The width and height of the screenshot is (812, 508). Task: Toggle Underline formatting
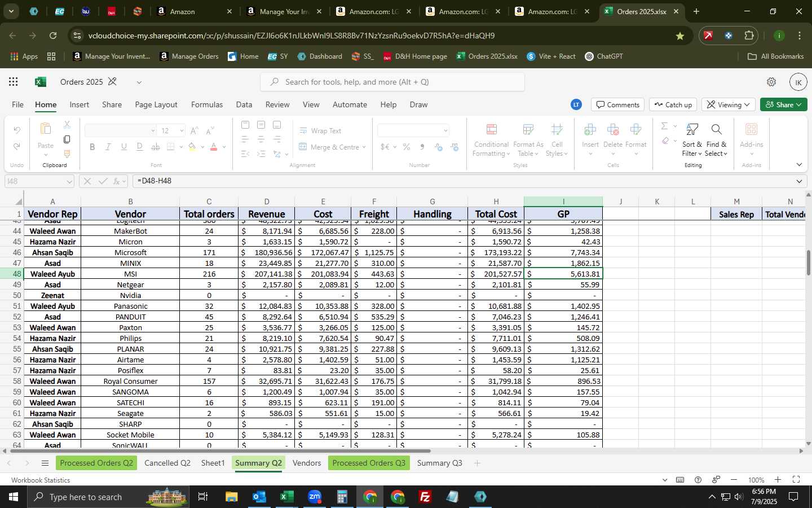[x=123, y=147]
